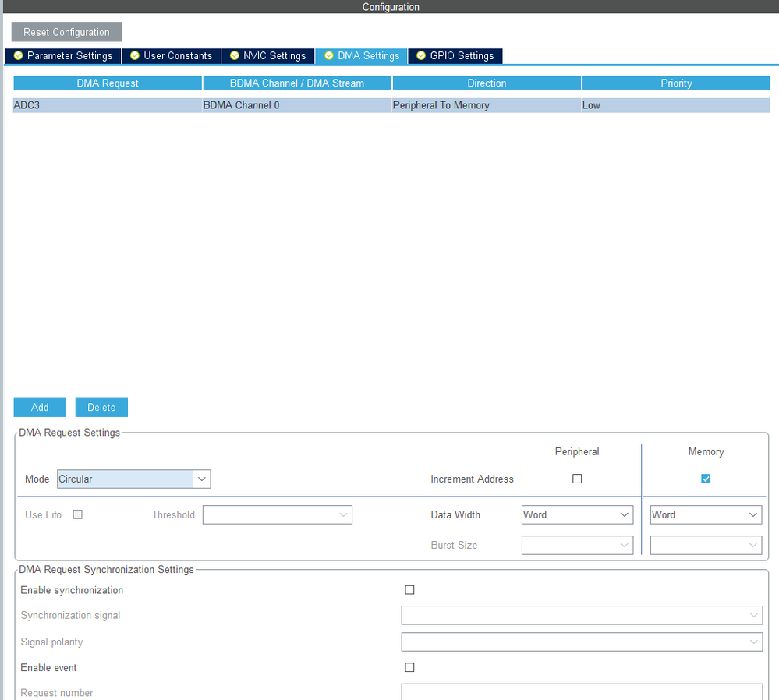Click the DMA Settings tab check icon
Viewport: 779px width, 700px height.
pyautogui.click(x=329, y=55)
